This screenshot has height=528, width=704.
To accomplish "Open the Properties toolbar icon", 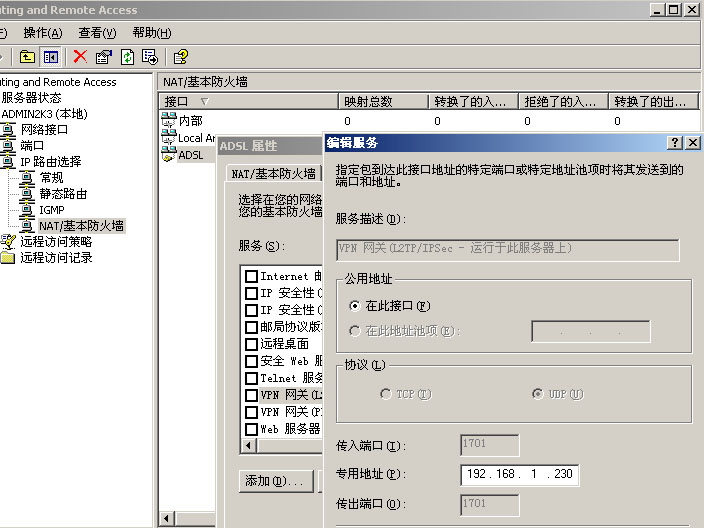I will pyautogui.click(x=104, y=57).
